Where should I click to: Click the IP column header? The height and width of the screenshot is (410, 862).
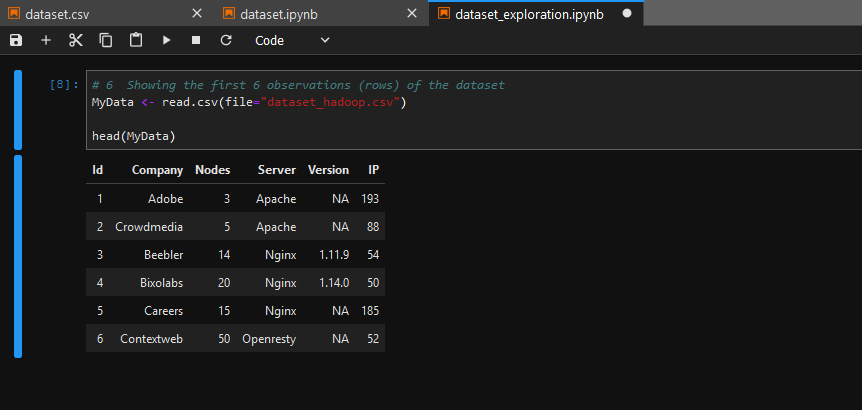click(x=373, y=170)
